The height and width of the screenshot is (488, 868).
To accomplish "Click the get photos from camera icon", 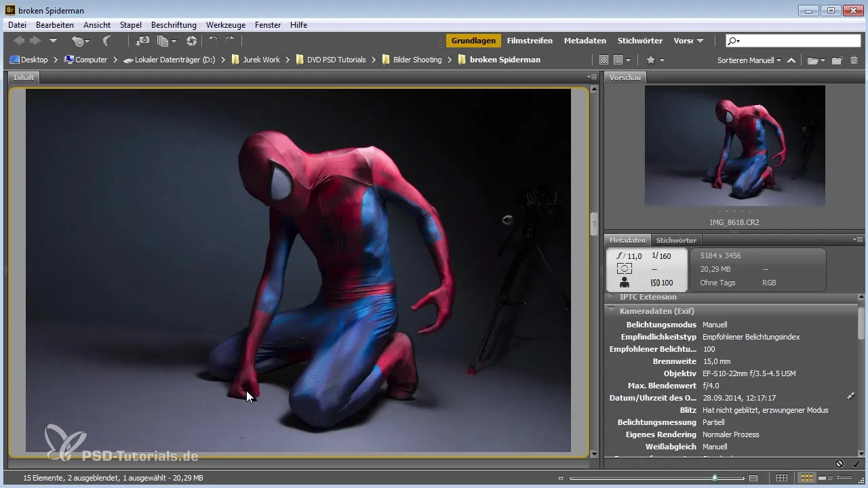I will (x=143, y=41).
